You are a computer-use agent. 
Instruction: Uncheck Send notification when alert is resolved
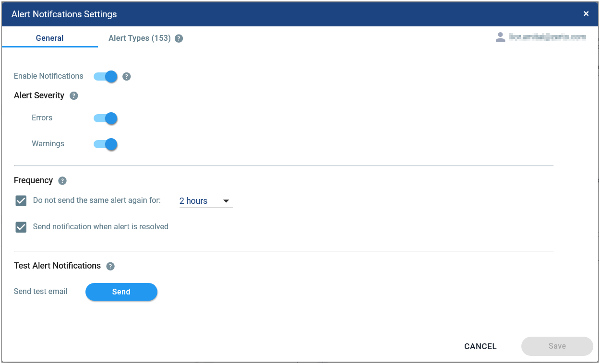click(21, 227)
